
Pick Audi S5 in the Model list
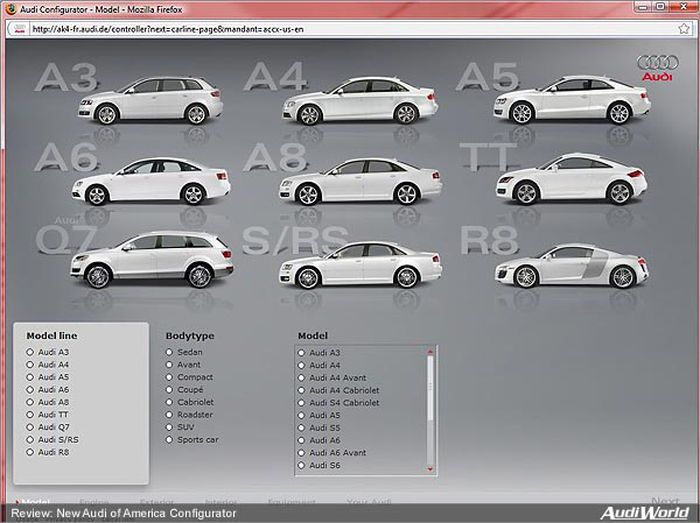(x=319, y=428)
